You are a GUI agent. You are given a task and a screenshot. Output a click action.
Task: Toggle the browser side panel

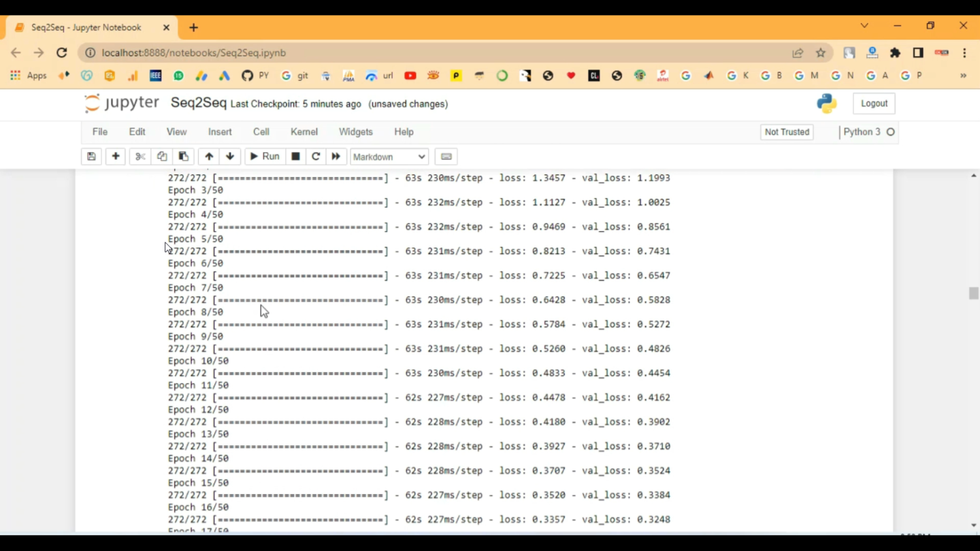pos(918,53)
